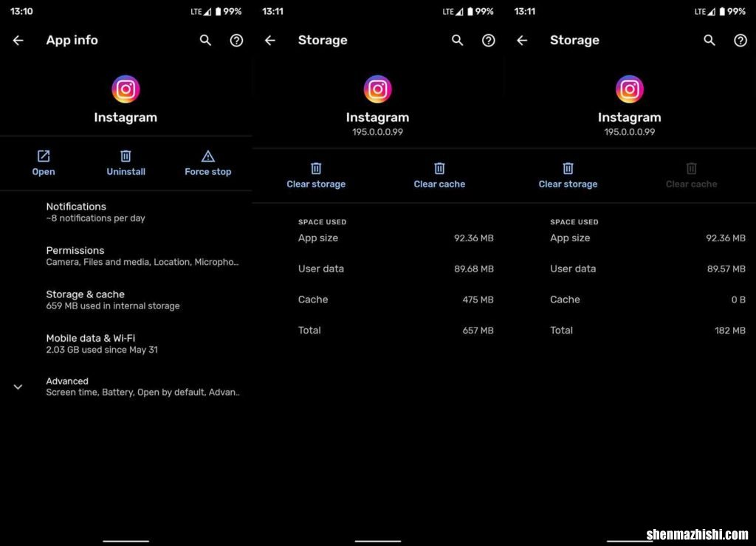Screen dimensions: 756x546
Task: Tap battery icon on App info status bar
Action: click(218, 11)
